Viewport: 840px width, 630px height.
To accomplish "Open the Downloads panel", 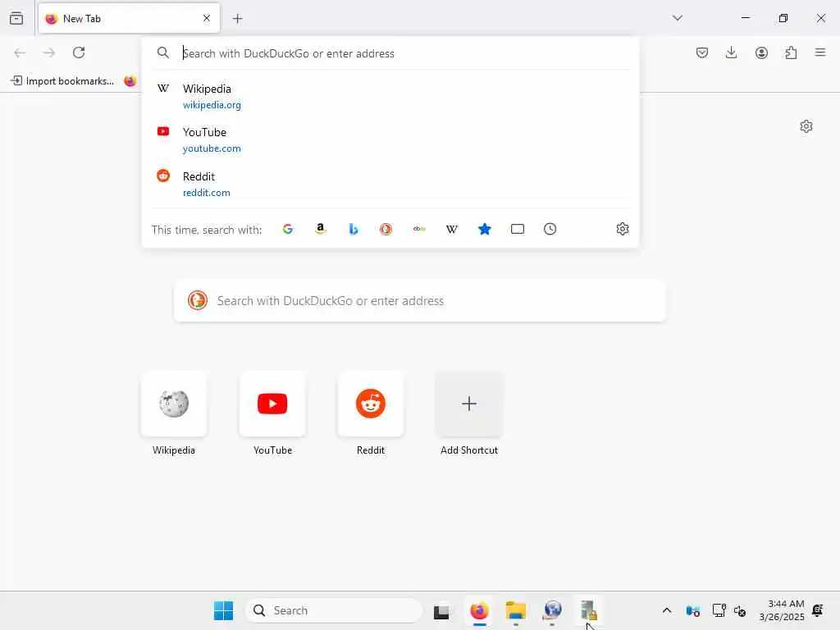I will [731, 52].
